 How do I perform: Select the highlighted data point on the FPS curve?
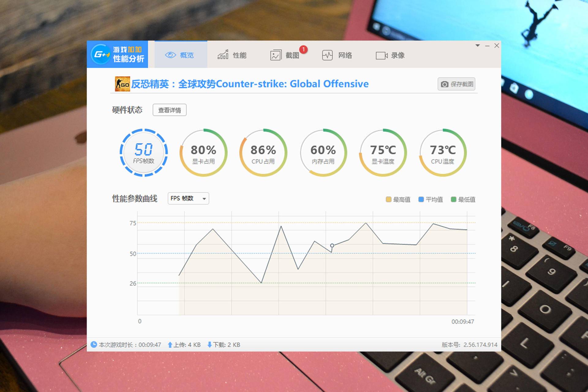pyautogui.click(x=332, y=245)
